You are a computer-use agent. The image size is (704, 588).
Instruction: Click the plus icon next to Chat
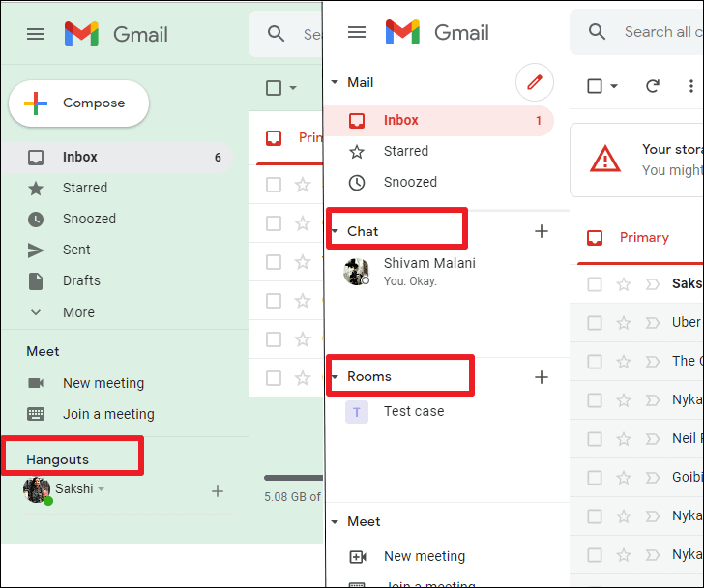pos(541,231)
